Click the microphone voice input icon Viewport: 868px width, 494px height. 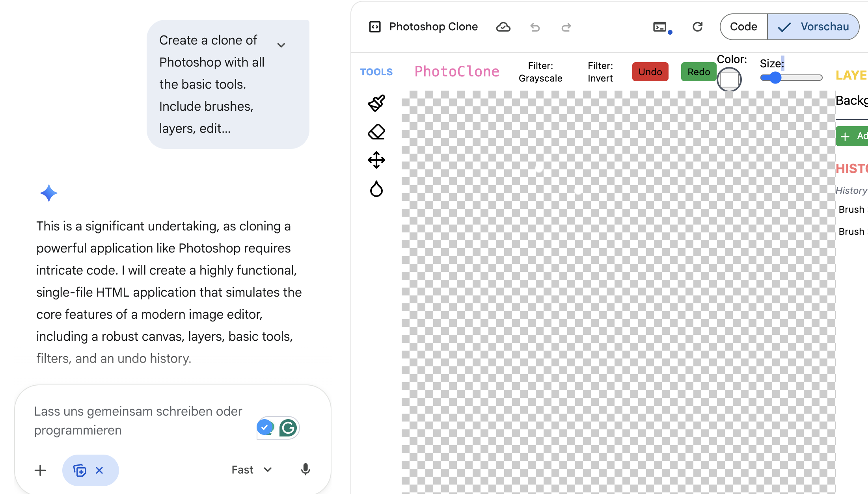click(x=305, y=470)
